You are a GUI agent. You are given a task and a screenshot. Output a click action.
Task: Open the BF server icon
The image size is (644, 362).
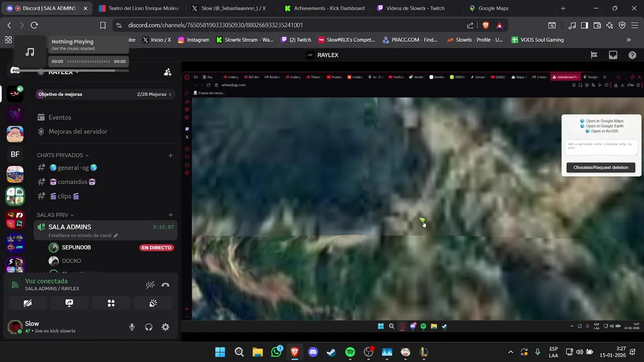[15, 154]
